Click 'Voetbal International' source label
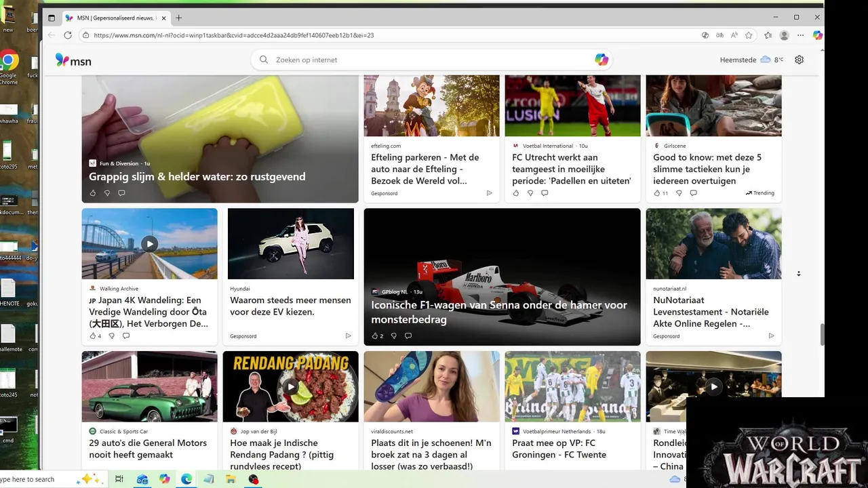This screenshot has height=488, width=868. pos(548,146)
